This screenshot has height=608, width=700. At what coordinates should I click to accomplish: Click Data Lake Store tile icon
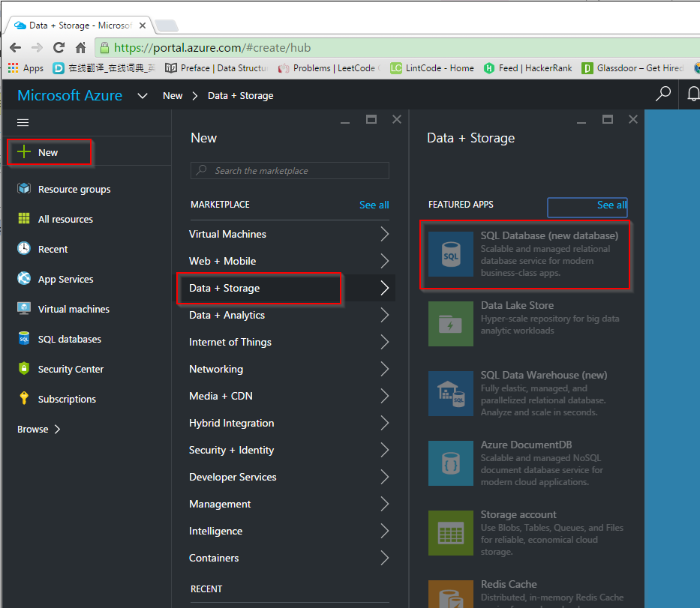point(450,324)
